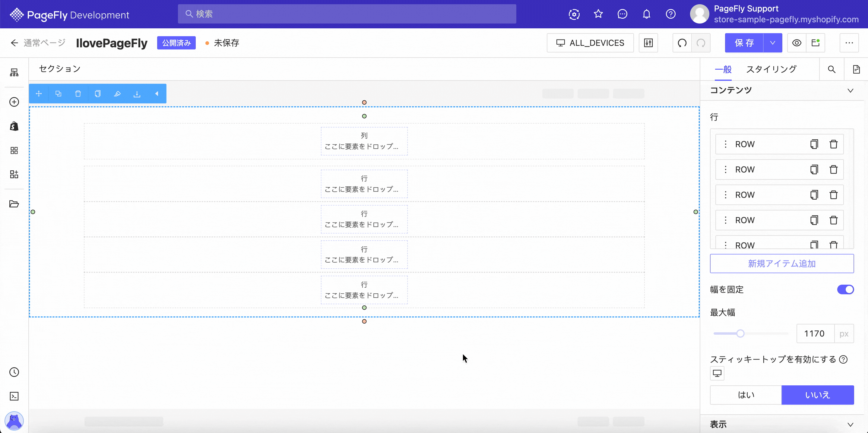
Task: Click the search icon in inspector panel
Action: [832, 69]
